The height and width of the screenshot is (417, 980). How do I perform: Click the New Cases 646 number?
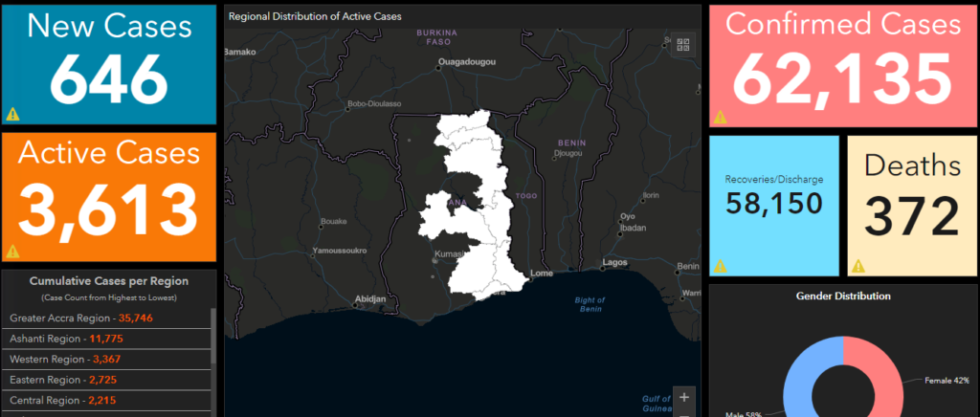coord(109,80)
